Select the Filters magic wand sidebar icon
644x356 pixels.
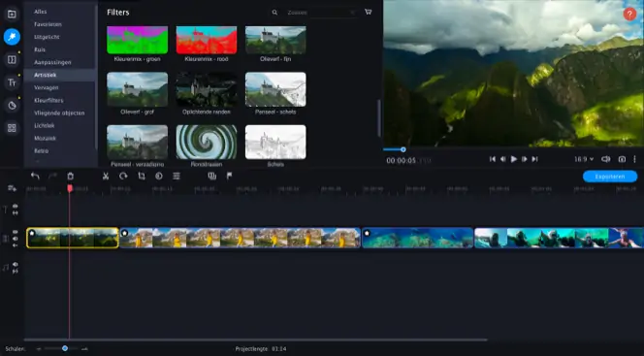[x=12, y=37]
